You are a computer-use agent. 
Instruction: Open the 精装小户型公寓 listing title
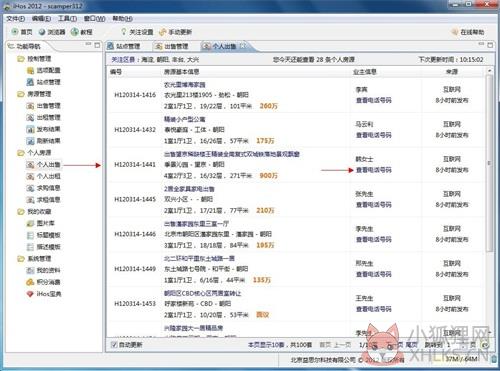[185, 119]
